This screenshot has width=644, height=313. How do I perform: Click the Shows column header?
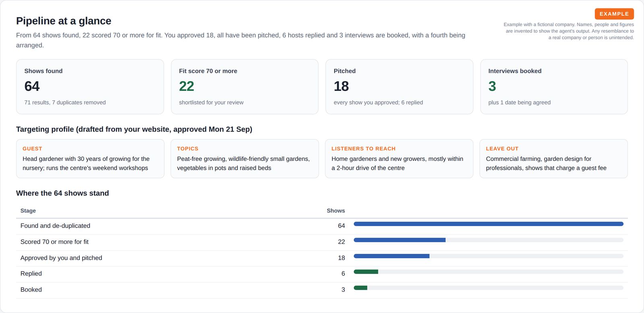(336, 211)
